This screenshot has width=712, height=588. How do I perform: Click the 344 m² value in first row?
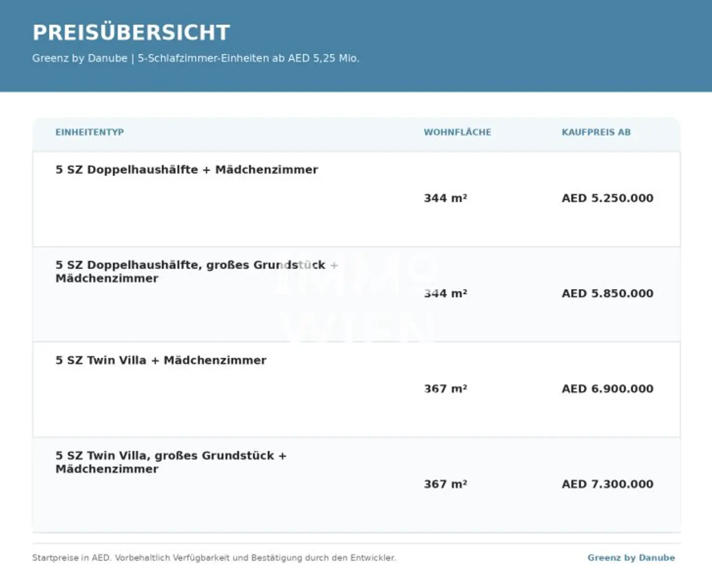tap(445, 198)
